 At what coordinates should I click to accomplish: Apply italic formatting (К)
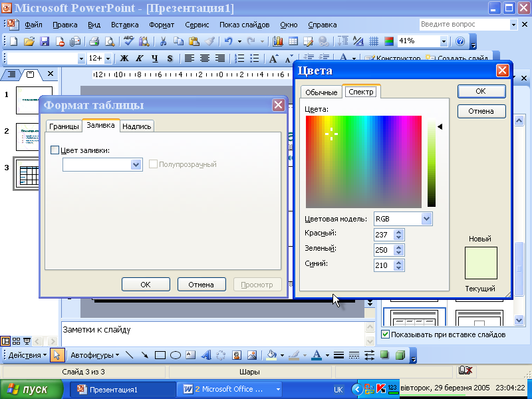coord(139,59)
